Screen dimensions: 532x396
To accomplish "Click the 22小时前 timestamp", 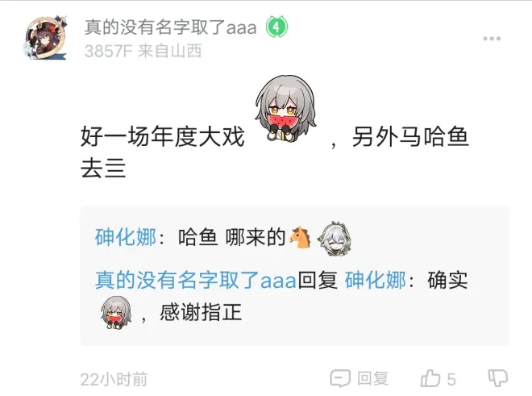I will (114, 379).
